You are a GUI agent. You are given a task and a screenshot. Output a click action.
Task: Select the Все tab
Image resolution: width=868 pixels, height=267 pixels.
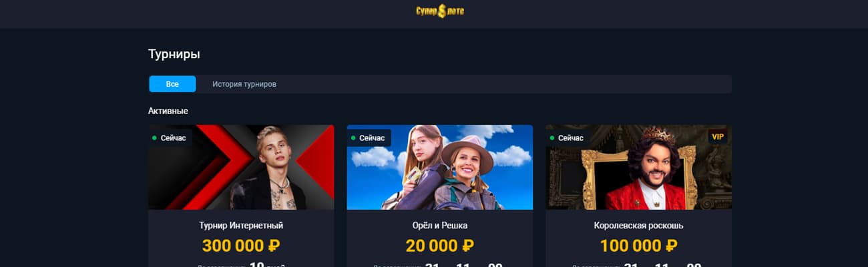[x=172, y=84]
